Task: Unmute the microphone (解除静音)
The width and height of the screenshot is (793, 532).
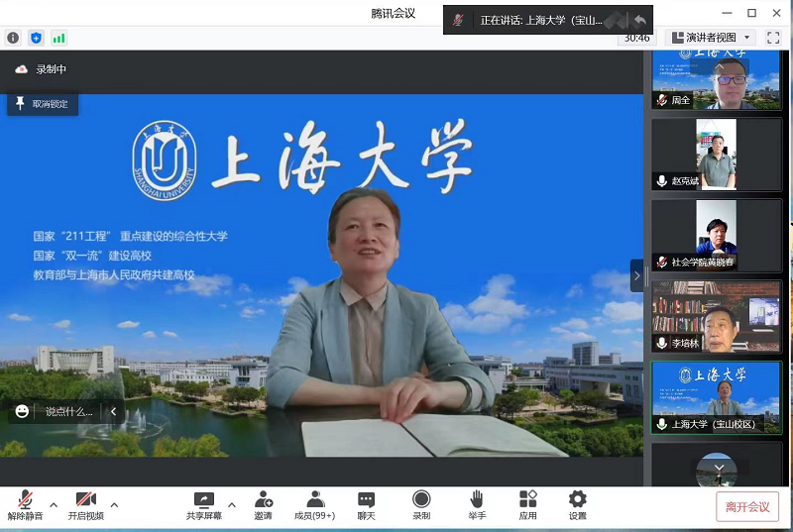Action: click(x=26, y=504)
